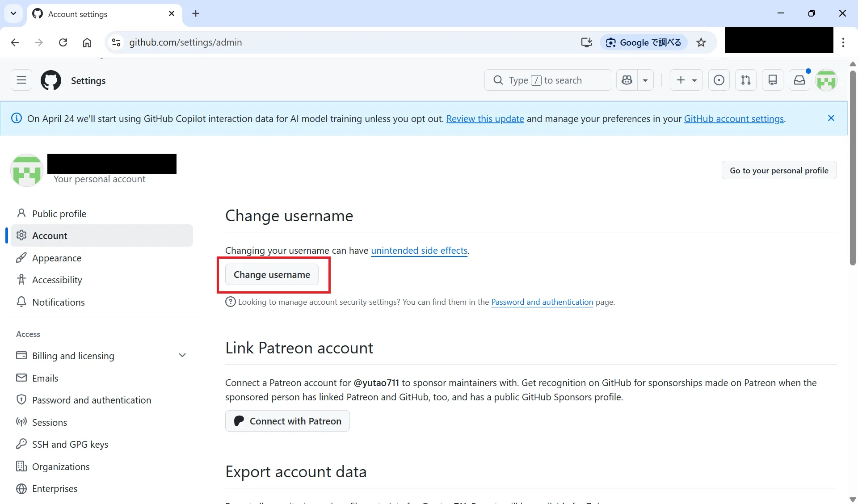Expand Billing and licensing section
The image size is (858, 504).
click(182, 356)
